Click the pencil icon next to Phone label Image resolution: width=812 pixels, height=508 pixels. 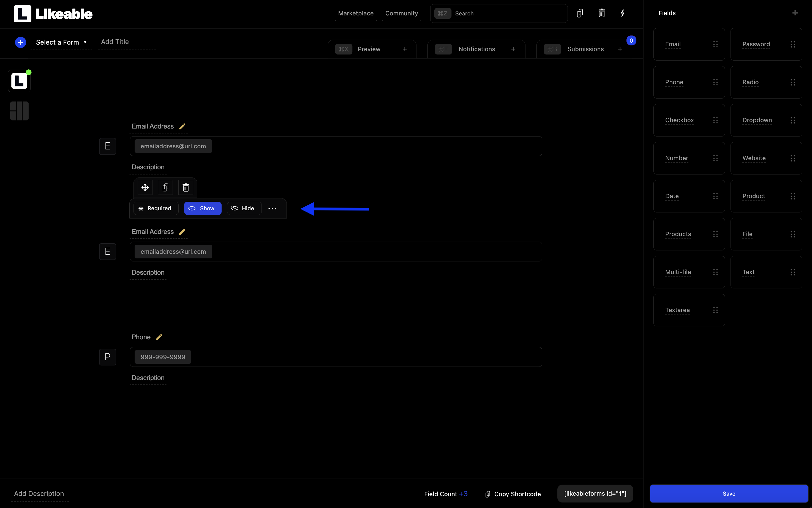pos(159,337)
